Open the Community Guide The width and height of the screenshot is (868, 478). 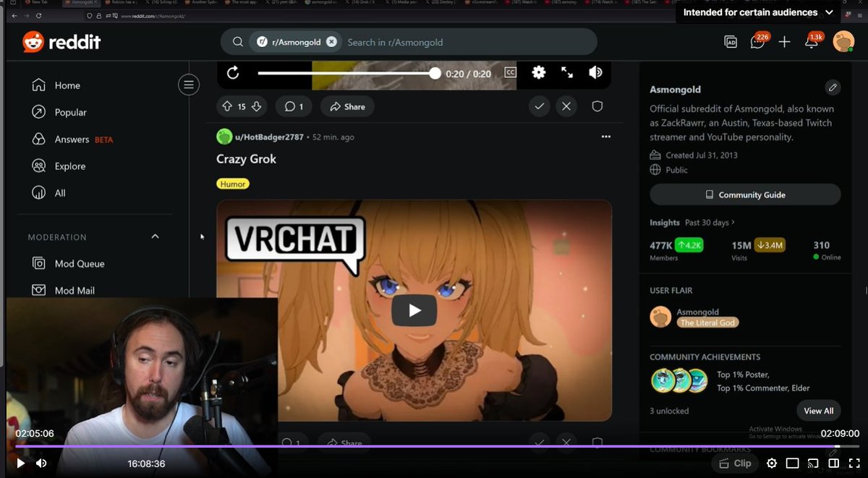click(744, 194)
